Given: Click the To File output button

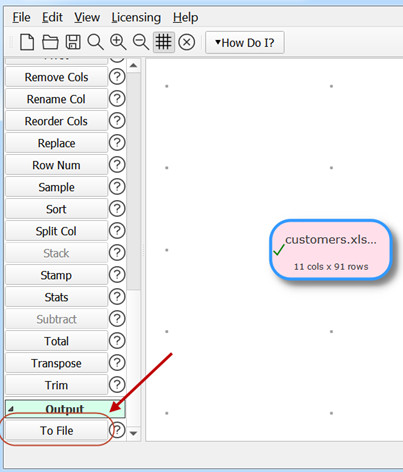Looking at the screenshot, I should click(56, 430).
